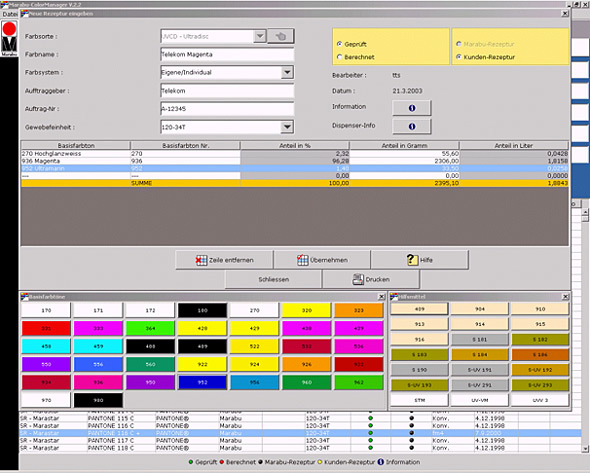
Task: Click the Basisfarbton Nr. column header
Action: pyautogui.click(x=185, y=146)
